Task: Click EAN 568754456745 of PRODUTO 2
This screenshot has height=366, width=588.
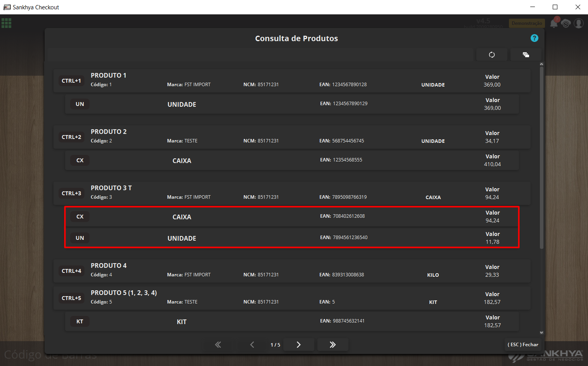Action: click(341, 141)
